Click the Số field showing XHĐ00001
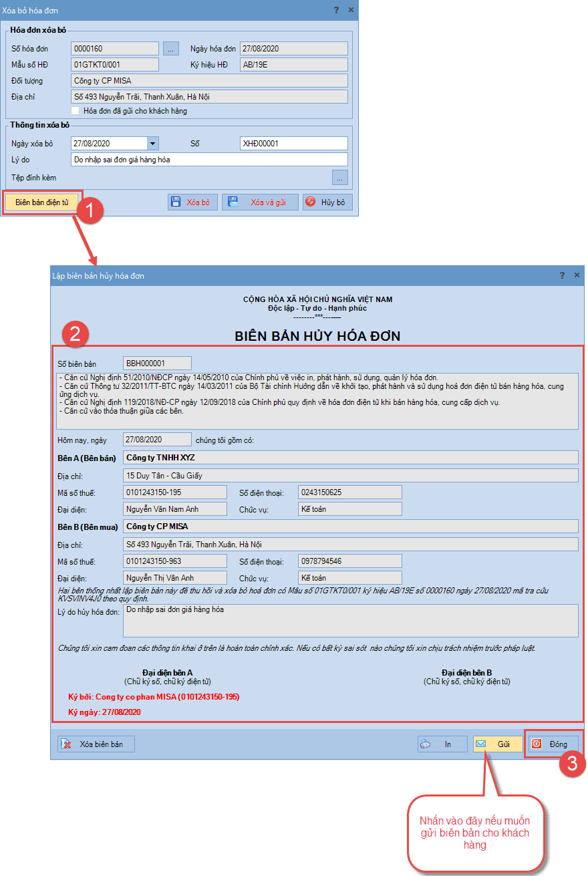The height and width of the screenshot is (876, 588). 294,143
